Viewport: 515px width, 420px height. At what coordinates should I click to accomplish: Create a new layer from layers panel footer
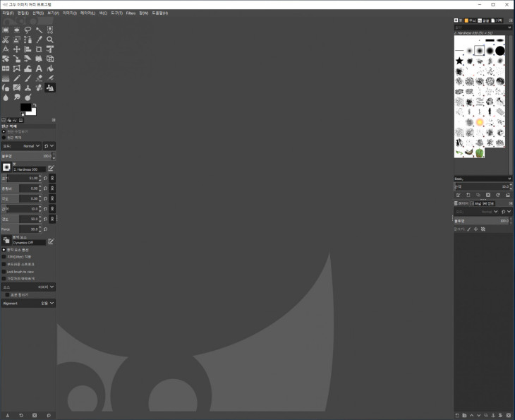tap(457, 415)
